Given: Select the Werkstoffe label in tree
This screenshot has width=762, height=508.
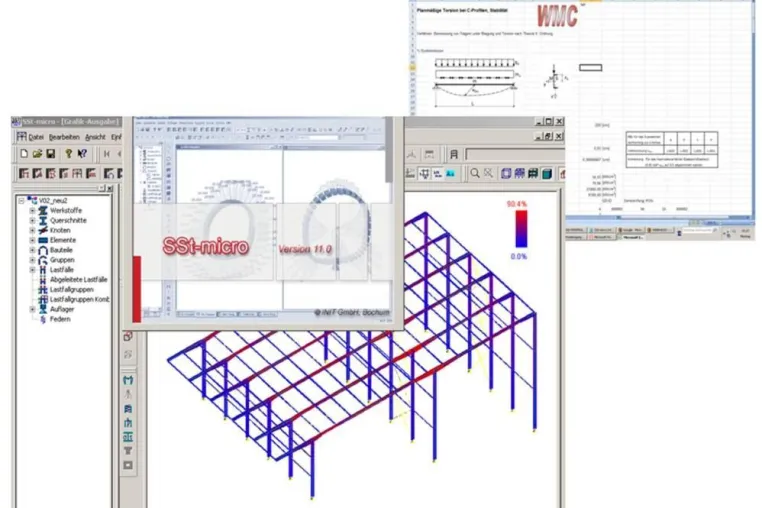Looking at the screenshot, I should [66, 210].
